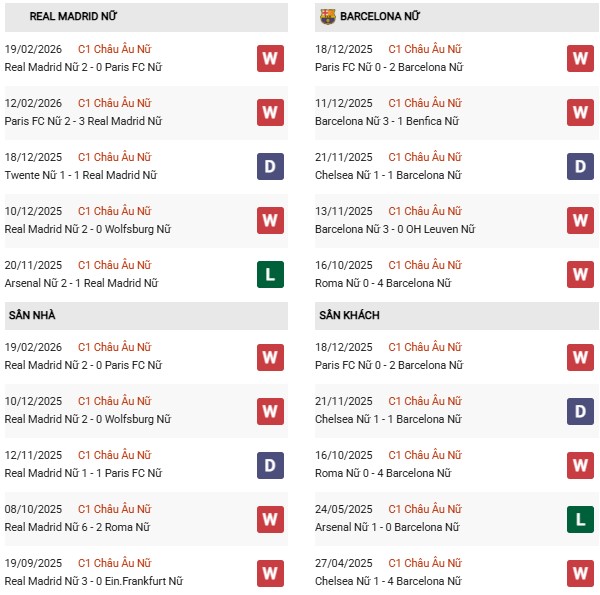Click W badge for Real Madrid 6-2 Roma

pos(270,518)
